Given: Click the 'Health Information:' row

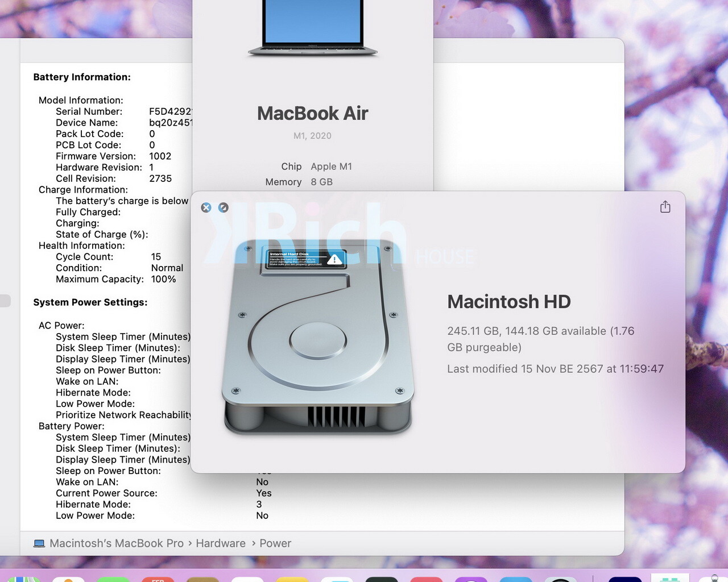Looking at the screenshot, I should 81,246.
